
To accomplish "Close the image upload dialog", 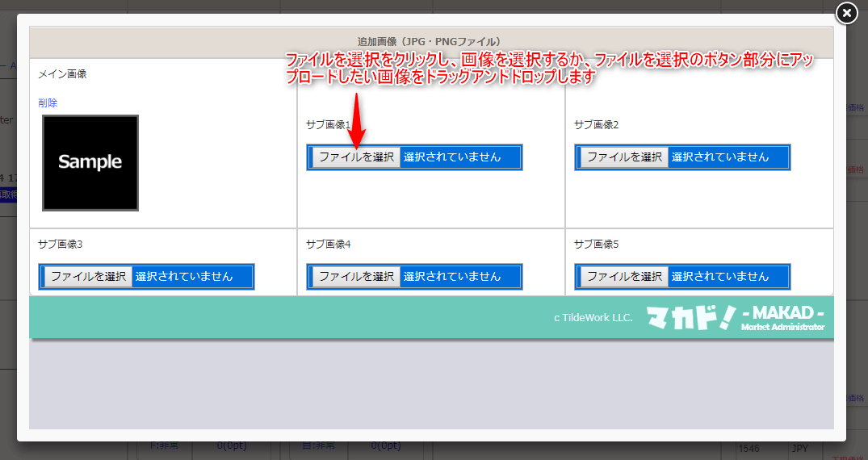I will tap(845, 14).
